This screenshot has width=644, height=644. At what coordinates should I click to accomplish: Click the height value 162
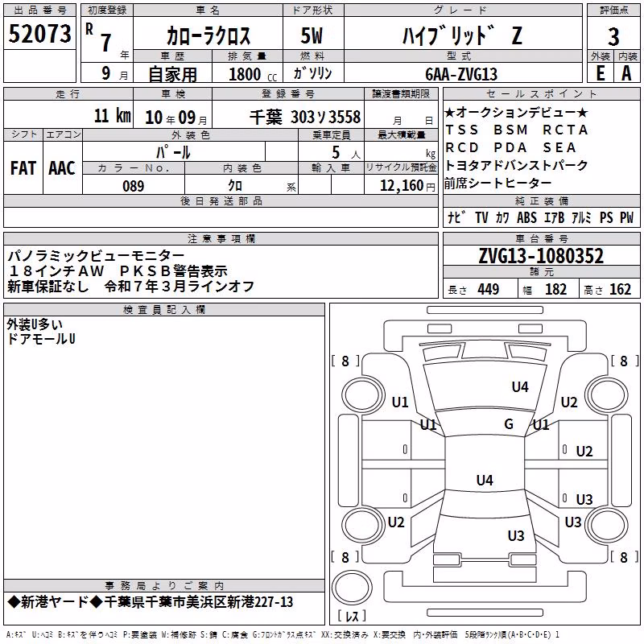pos(620,289)
